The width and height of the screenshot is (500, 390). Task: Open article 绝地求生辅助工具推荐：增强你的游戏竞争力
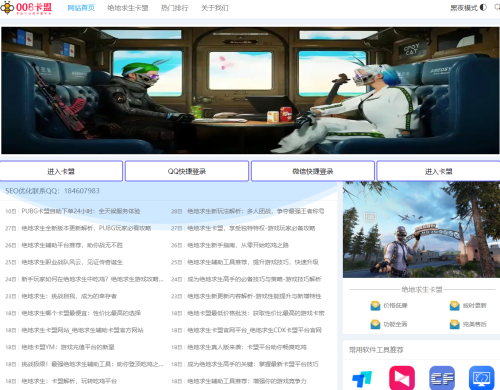247,381
